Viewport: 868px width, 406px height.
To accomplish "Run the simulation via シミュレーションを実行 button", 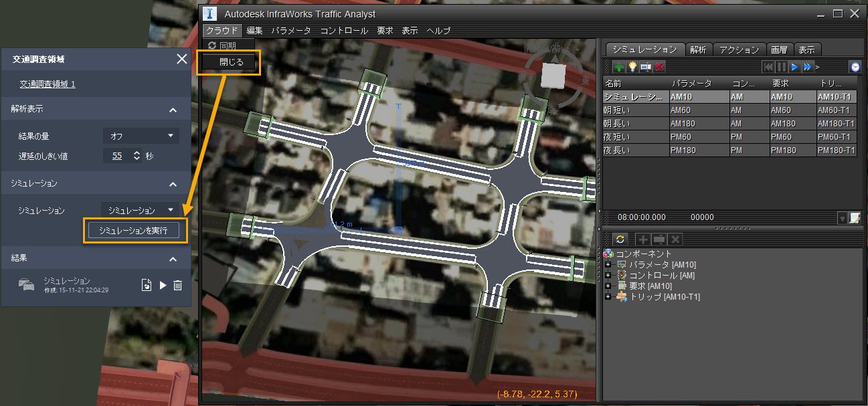I will click(135, 230).
